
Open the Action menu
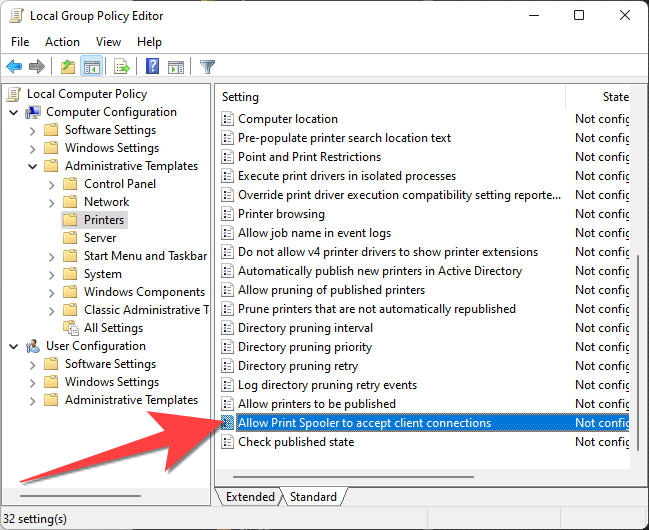[62, 42]
